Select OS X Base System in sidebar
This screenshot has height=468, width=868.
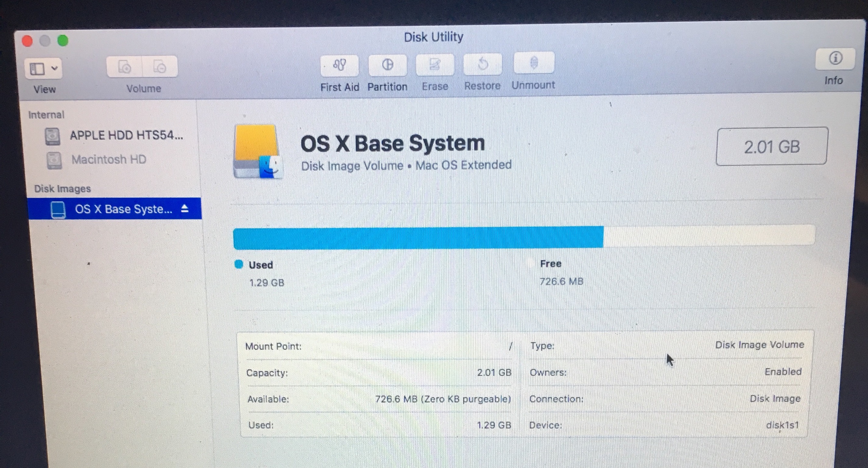123,209
